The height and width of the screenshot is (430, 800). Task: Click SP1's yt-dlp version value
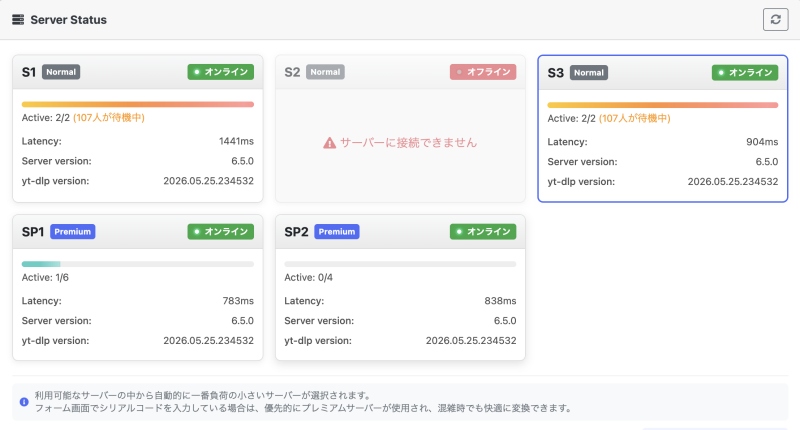tap(208, 341)
